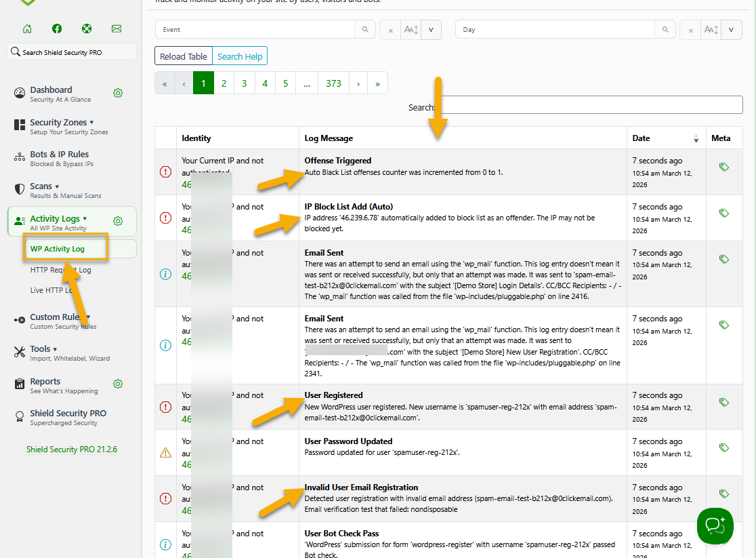Select page 5 in pagination
The image size is (756, 558).
click(285, 83)
